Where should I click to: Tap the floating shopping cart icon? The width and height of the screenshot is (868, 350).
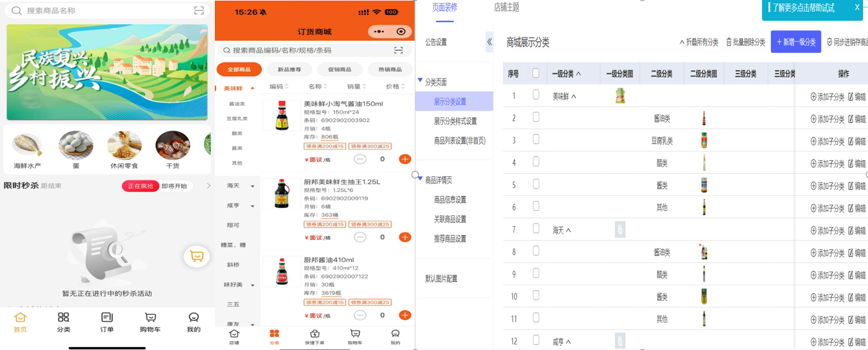196,256
